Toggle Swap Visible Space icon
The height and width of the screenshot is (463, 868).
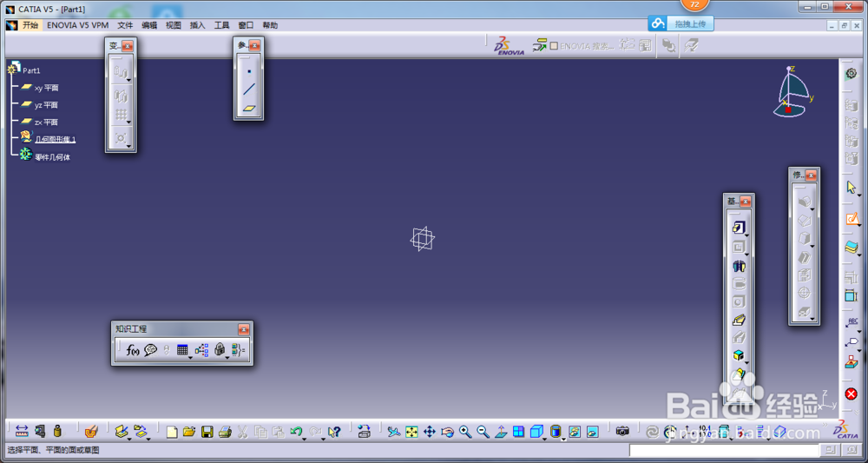[592, 432]
